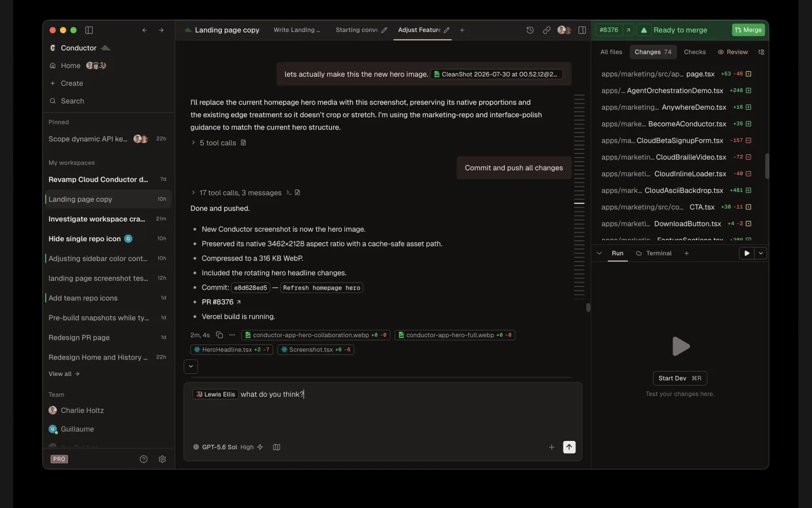
Task: Switch to the Terminal tab
Action: pyautogui.click(x=654, y=253)
